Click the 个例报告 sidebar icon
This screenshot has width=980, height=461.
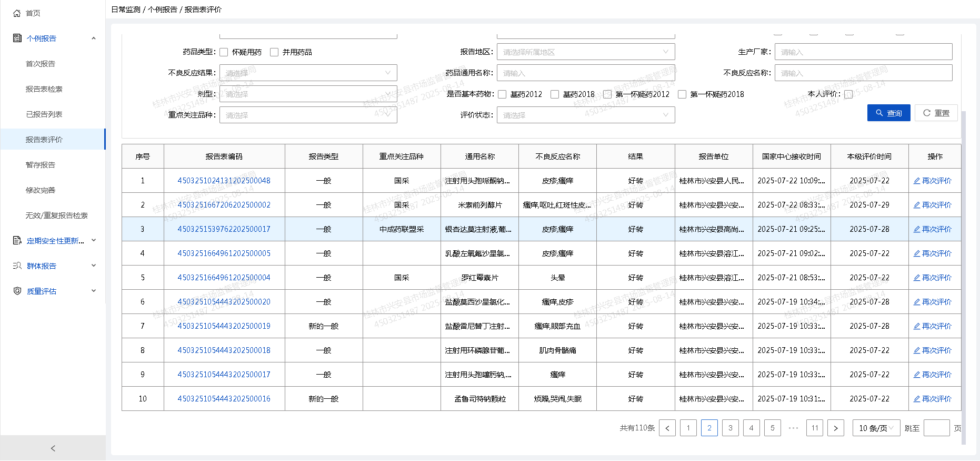(17, 38)
